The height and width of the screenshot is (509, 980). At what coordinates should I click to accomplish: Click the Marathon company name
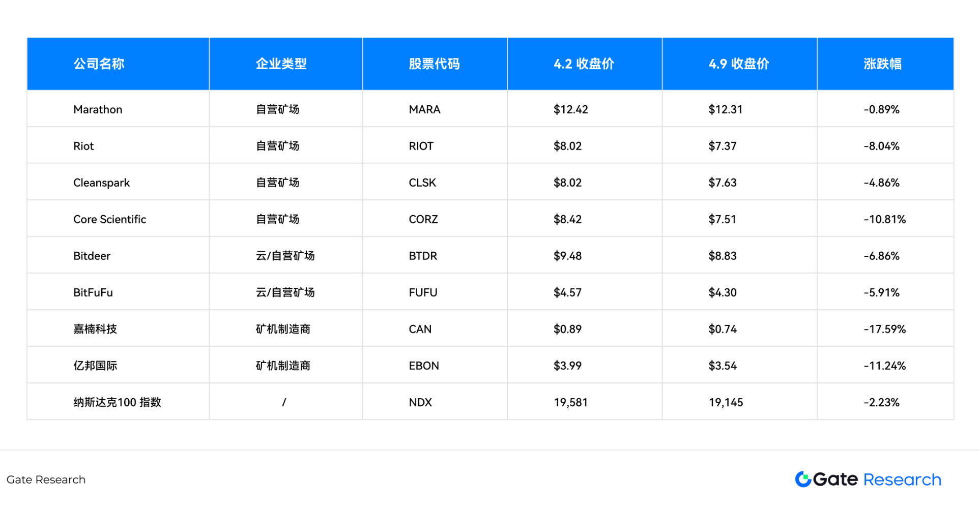point(98,109)
